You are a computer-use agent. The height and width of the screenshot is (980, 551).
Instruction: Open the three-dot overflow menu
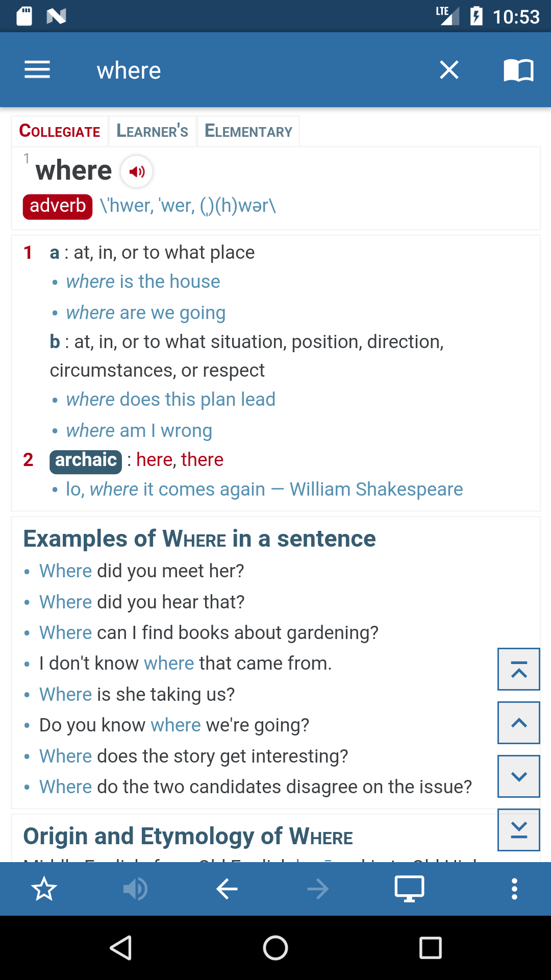pyautogui.click(x=514, y=889)
